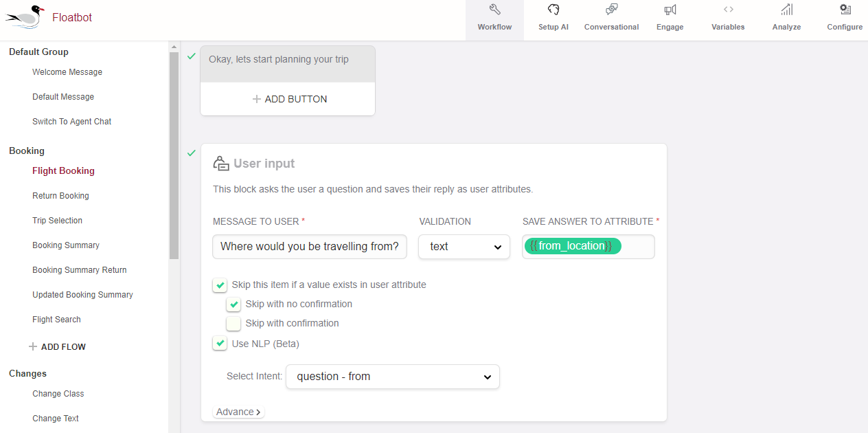
Task: Expand the Advance section
Action: [x=238, y=412]
